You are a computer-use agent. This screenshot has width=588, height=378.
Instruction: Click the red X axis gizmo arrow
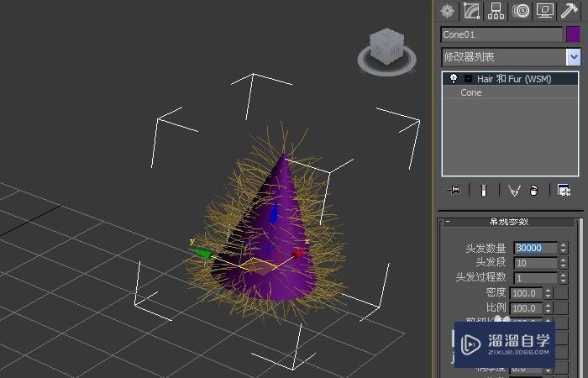tap(297, 255)
